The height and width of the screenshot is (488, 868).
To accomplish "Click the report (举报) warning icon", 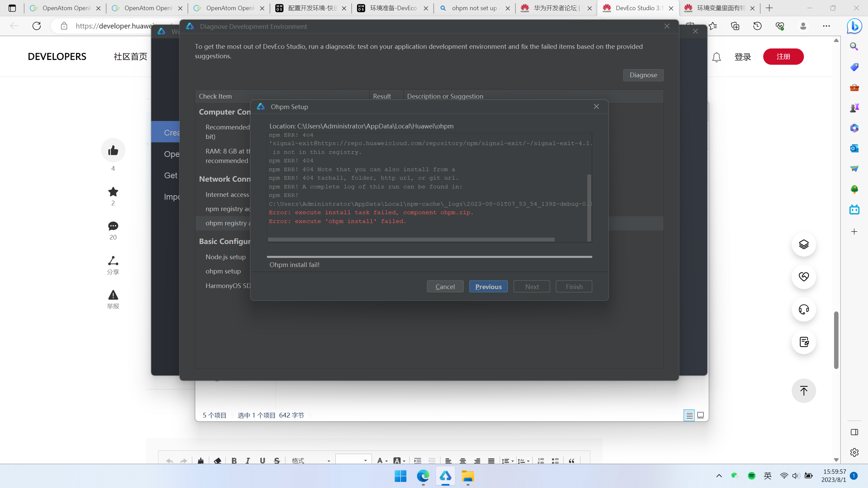I will [x=113, y=295].
